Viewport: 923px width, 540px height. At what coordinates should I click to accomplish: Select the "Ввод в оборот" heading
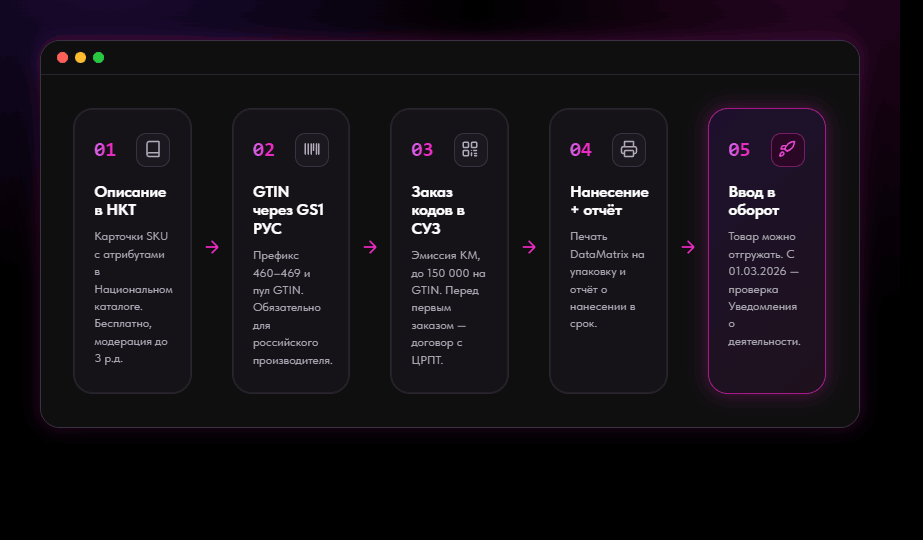(x=753, y=201)
